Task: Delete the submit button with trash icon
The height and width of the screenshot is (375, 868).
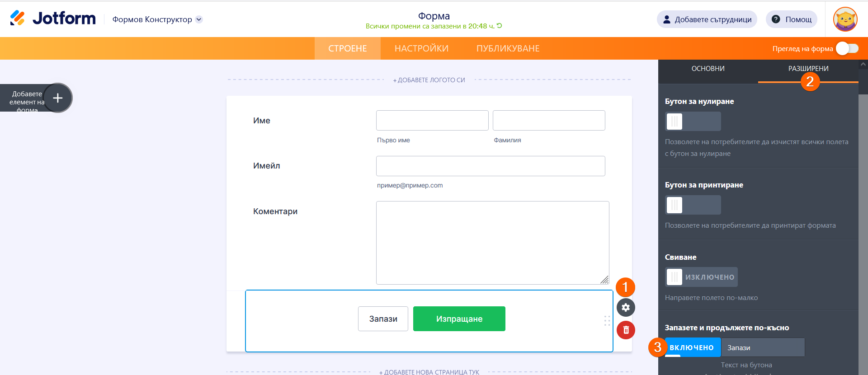Action: click(626, 330)
